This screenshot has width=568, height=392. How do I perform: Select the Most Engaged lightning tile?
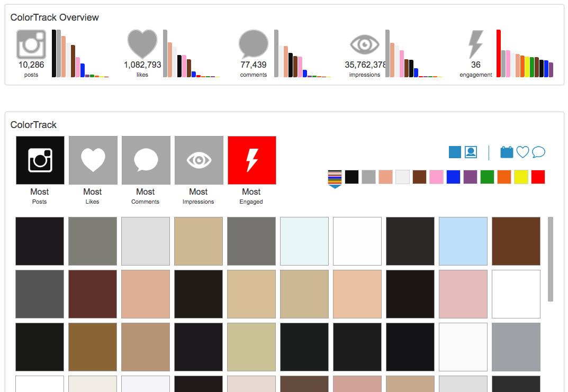click(252, 160)
